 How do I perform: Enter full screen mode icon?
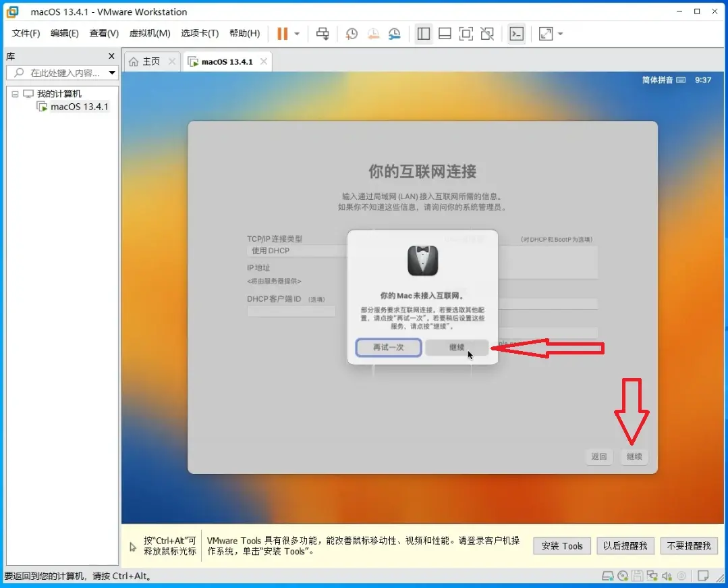coord(466,34)
